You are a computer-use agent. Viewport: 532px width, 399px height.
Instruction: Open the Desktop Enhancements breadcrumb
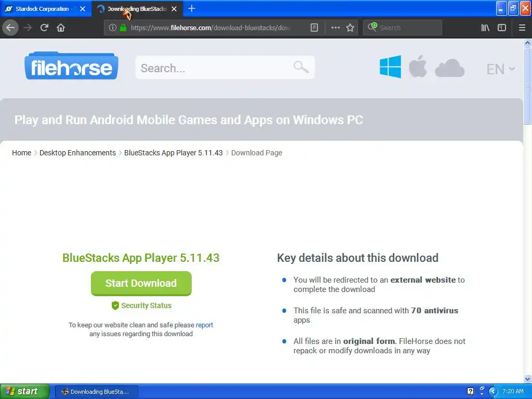[x=77, y=153]
